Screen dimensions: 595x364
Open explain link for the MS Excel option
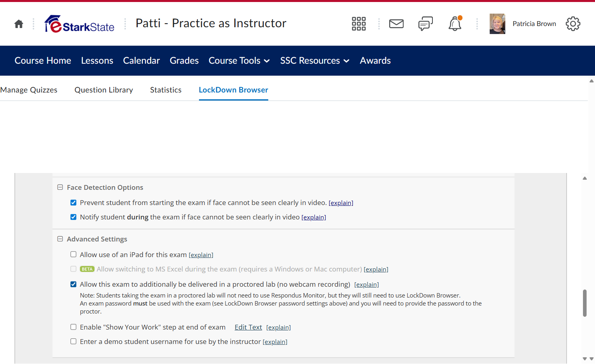point(376,269)
